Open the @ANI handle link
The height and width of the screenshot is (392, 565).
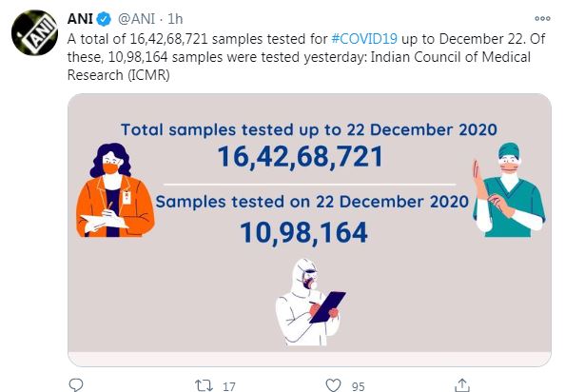click(x=137, y=19)
